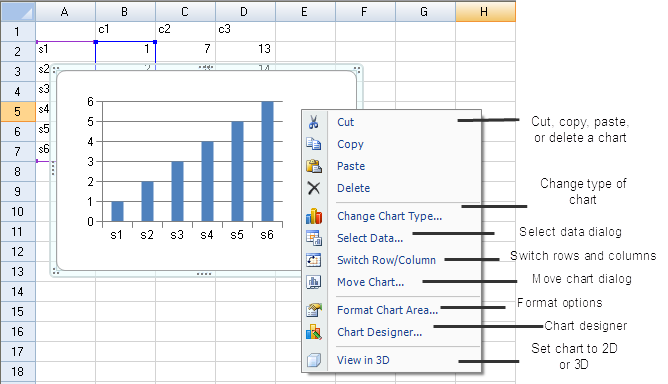Click the s4 bar in chart
Screen dimensions: 668x384
click(x=207, y=182)
